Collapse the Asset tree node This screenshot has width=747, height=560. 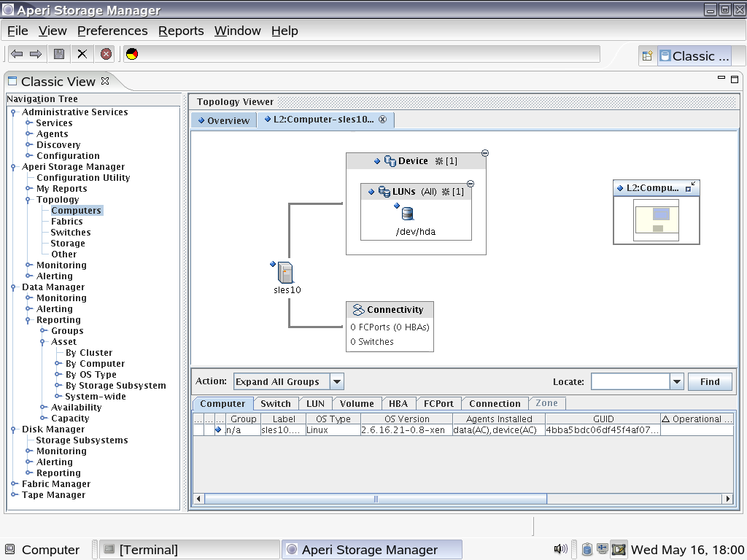pyautogui.click(x=43, y=342)
